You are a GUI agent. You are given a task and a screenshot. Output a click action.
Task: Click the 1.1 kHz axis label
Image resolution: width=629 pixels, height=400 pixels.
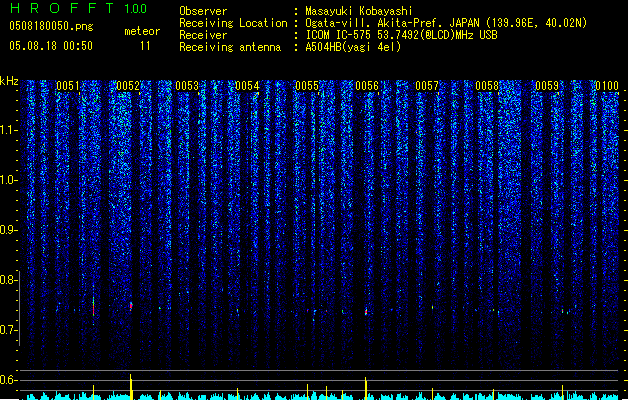coord(9,130)
